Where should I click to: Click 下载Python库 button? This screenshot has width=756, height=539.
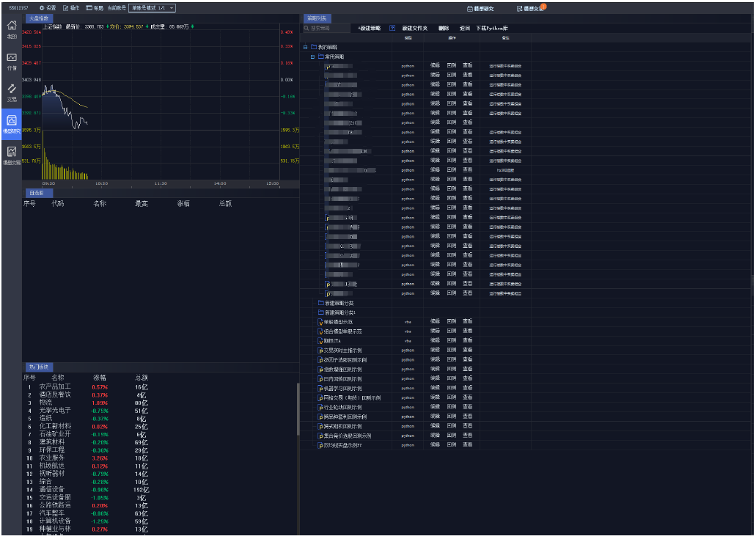click(x=492, y=29)
